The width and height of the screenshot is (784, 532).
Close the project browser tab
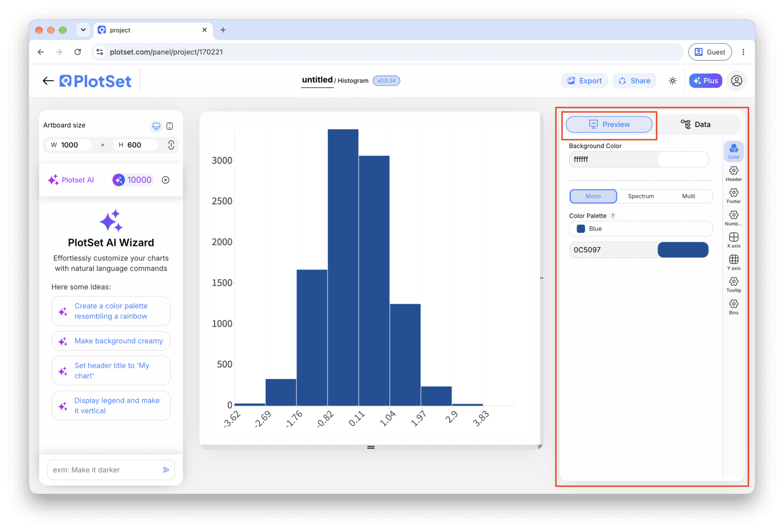coord(204,30)
